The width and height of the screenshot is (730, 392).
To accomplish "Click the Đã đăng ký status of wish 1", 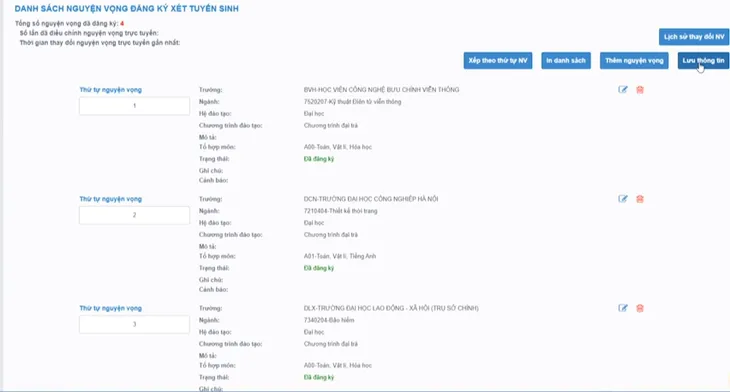I will (x=318, y=159).
